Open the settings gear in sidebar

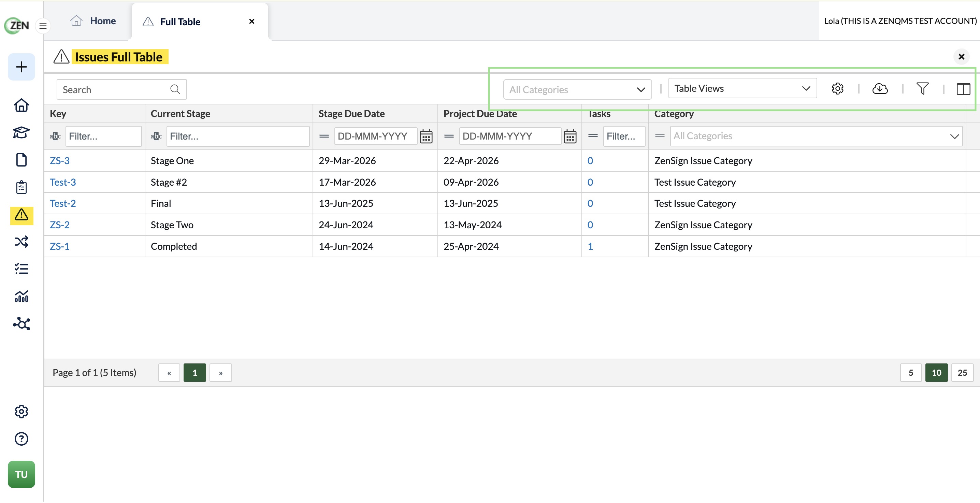tap(21, 412)
